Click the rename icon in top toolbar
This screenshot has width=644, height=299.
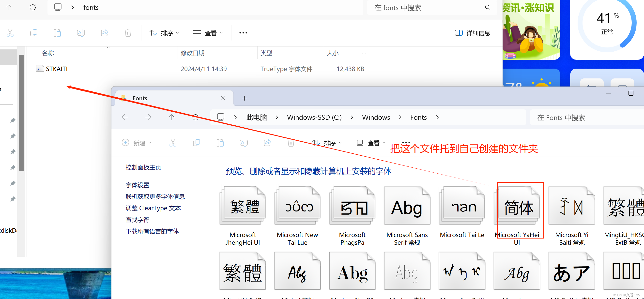coord(81,33)
